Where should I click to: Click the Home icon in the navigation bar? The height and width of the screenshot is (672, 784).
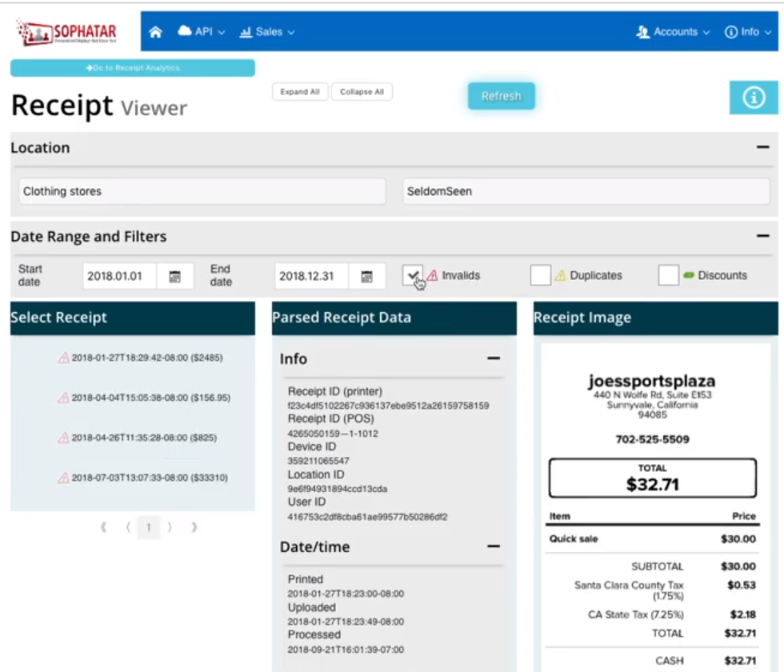coord(155,31)
